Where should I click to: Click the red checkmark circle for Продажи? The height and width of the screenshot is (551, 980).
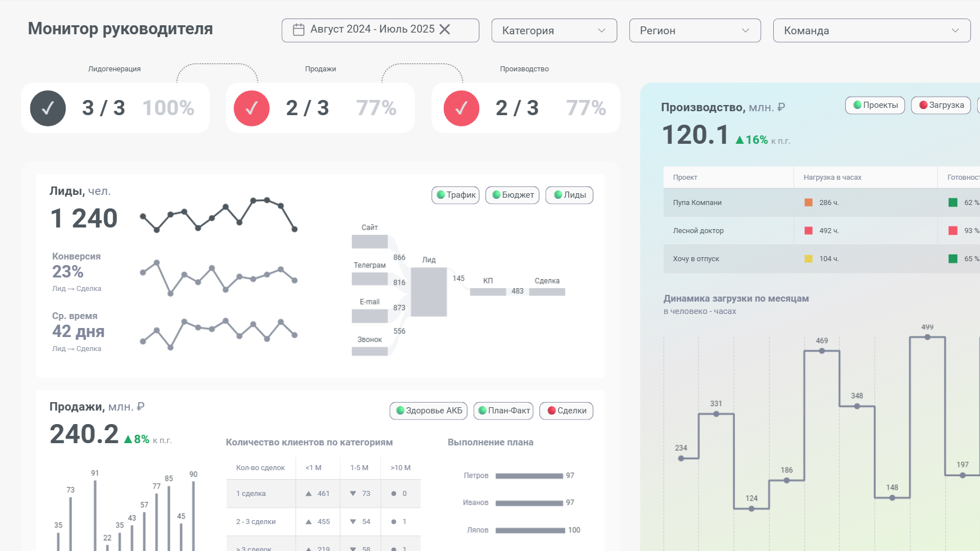[x=252, y=108]
